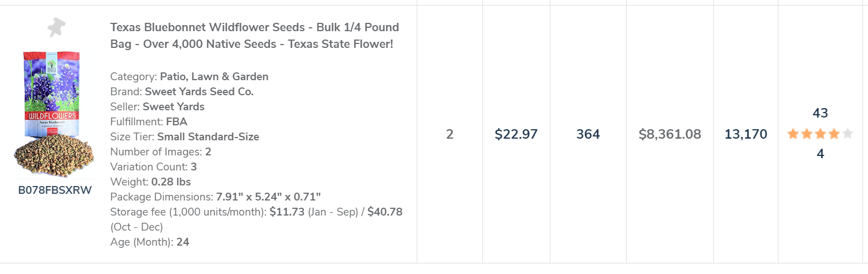Click the FBA fulfillment value
The height and width of the screenshot is (274, 868).
(x=176, y=122)
